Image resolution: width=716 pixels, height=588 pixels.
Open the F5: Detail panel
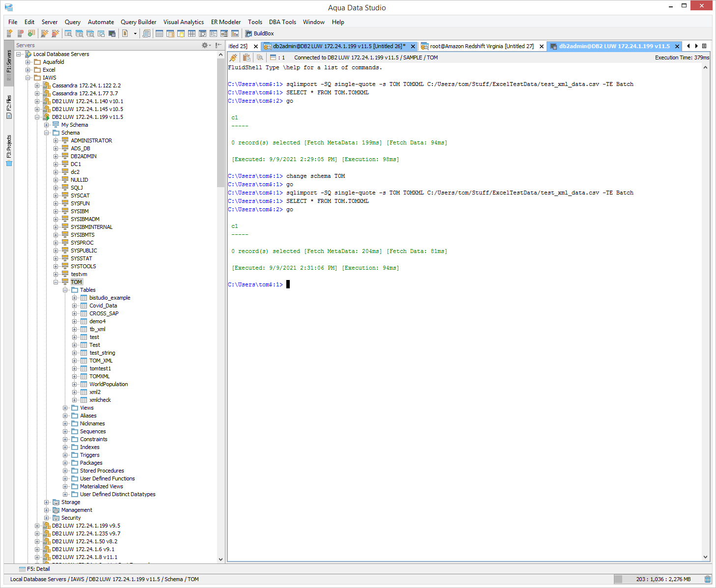(34, 569)
